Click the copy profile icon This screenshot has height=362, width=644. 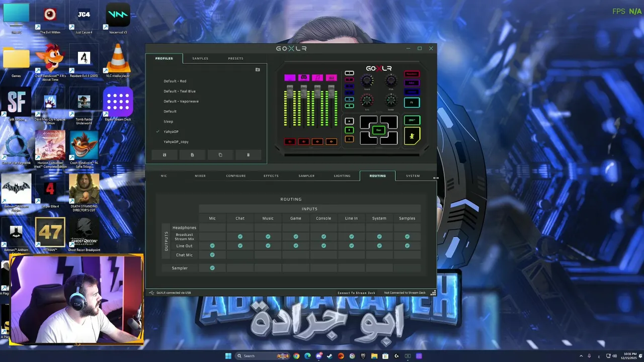tap(220, 155)
